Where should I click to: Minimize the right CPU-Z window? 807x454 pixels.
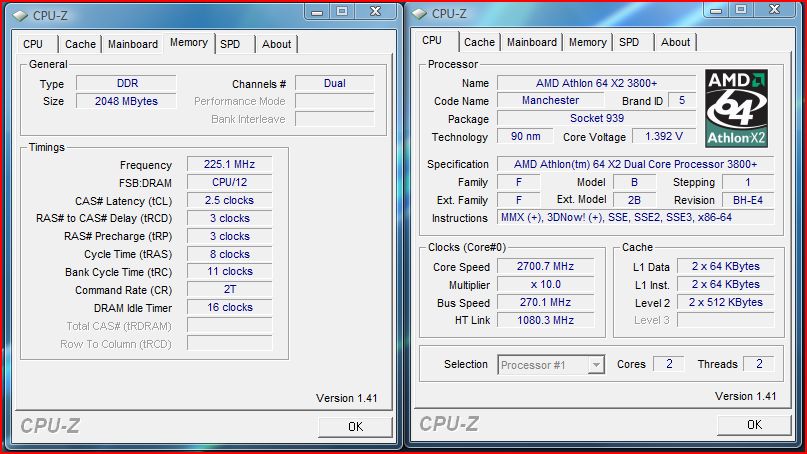[x=716, y=10]
